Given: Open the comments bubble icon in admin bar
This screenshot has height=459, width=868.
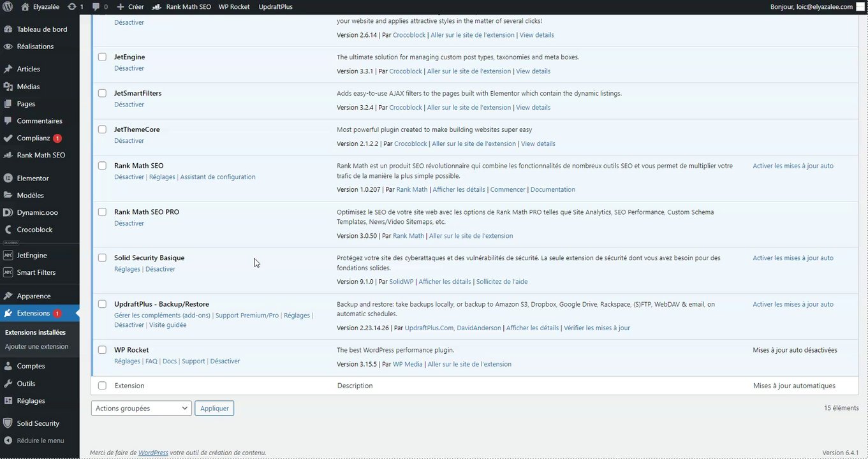Looking at the screenshot, I should click(x=96, y=7).
